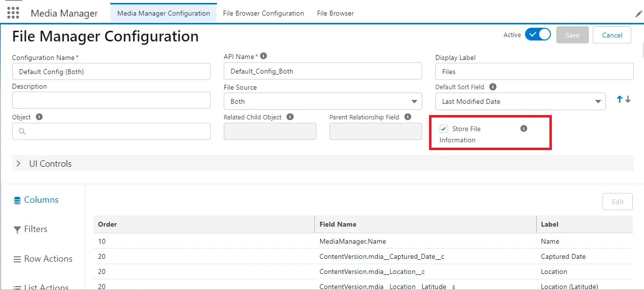Click the Edit button above the columns table

point(617,201)
